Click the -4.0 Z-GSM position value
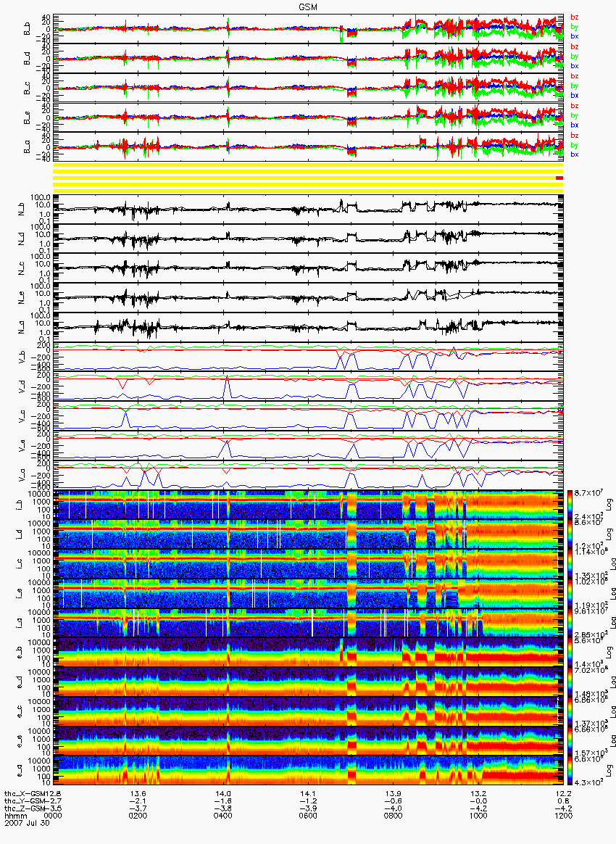 point(393,808)
